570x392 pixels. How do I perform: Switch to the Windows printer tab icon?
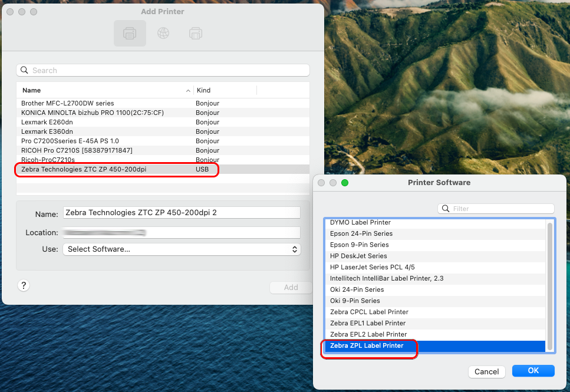196,34
